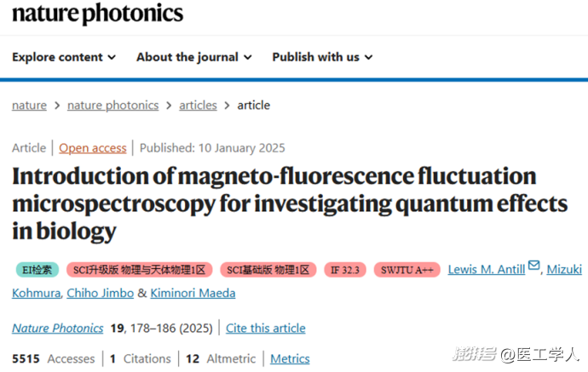Click the Cite this article link
Image resolution: width=588 pixels, height=372 pixels.
[266, 329]
